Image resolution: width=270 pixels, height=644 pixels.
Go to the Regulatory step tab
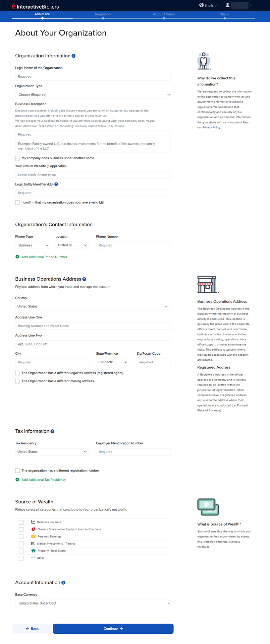point(103,15)
